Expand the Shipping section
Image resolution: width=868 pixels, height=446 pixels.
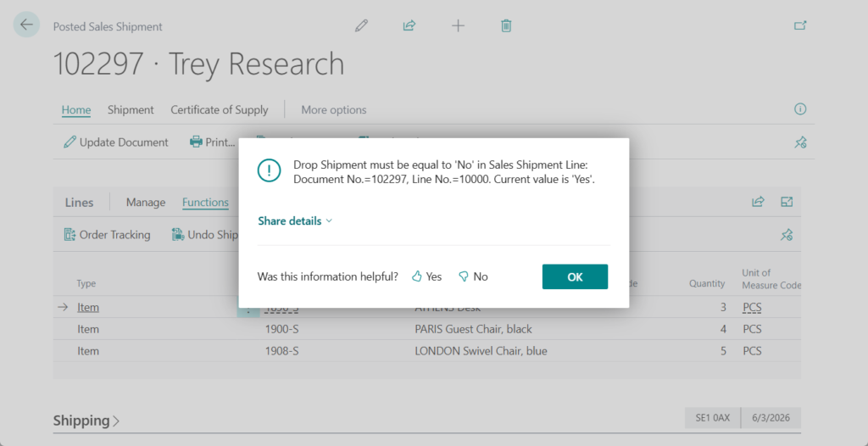[86, 421]
